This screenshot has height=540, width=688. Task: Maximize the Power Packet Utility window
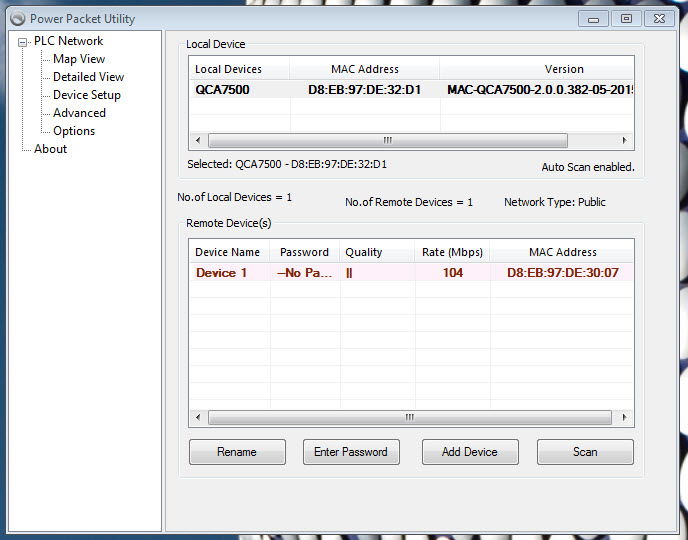pos(626,19)
